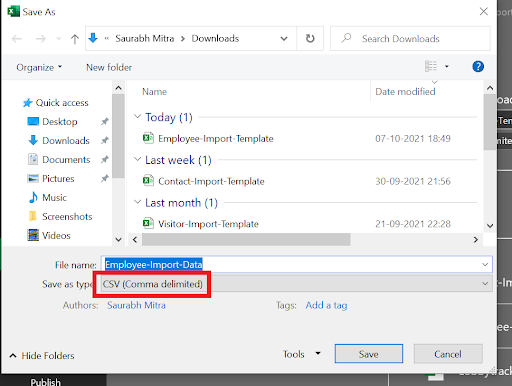Screen dimensions: 512x386
Task: Click the horizontal scrollbar thumb
Action: coord(246,240)
